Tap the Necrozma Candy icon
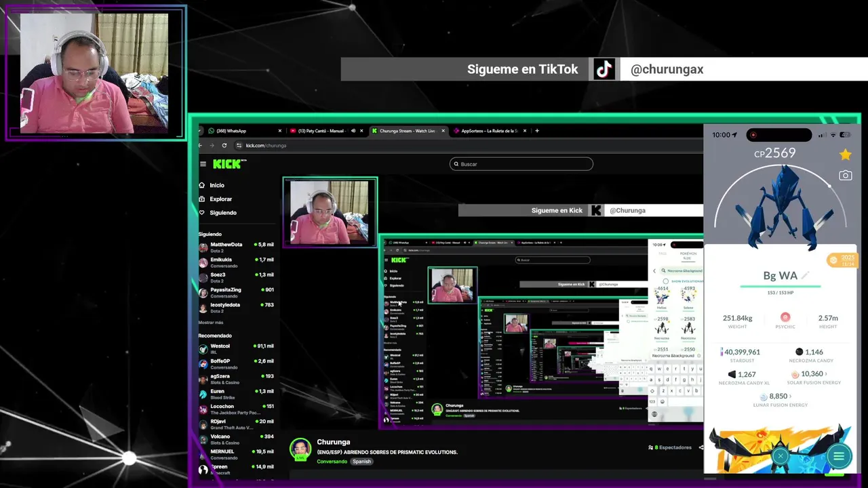 tap(799, 352)
